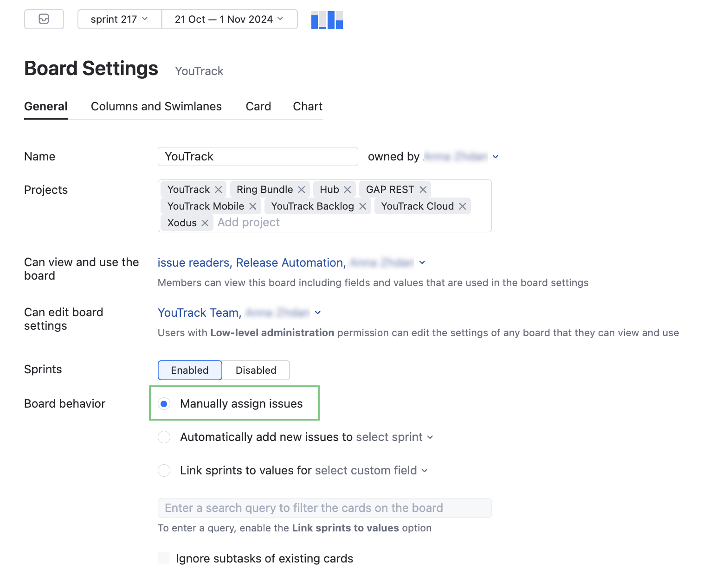Select the Automatically add new issues option
This screenshot has width=722, height=588.
(164, 437)
